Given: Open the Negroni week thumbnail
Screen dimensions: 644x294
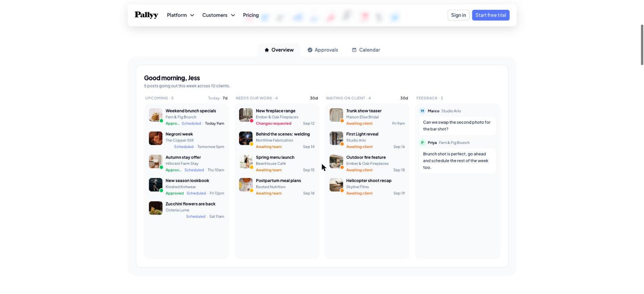Looking at the screenshot, I should [x=156, y=139].
